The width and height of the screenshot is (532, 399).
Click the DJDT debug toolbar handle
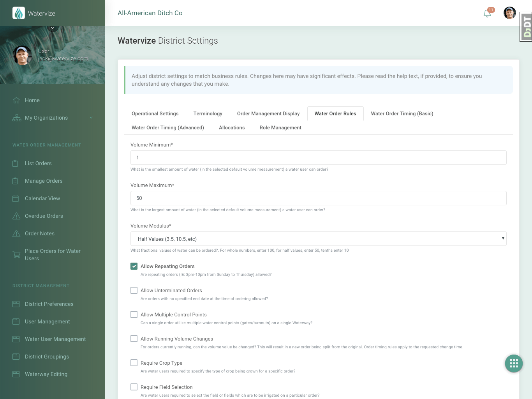pos(527,26)
